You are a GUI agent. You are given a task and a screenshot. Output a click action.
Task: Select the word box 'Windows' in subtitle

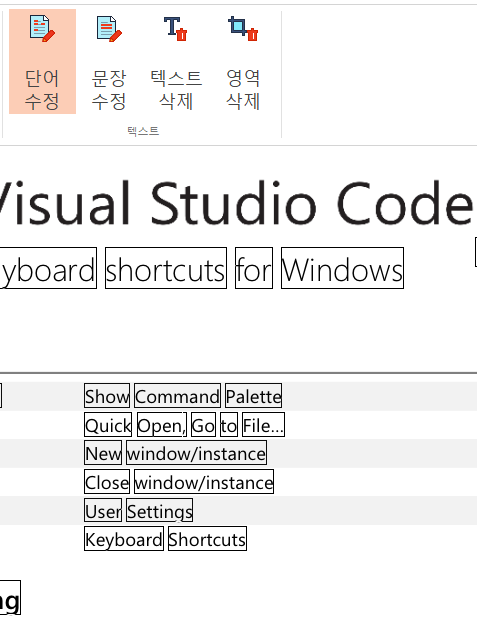tap(343, 268)
